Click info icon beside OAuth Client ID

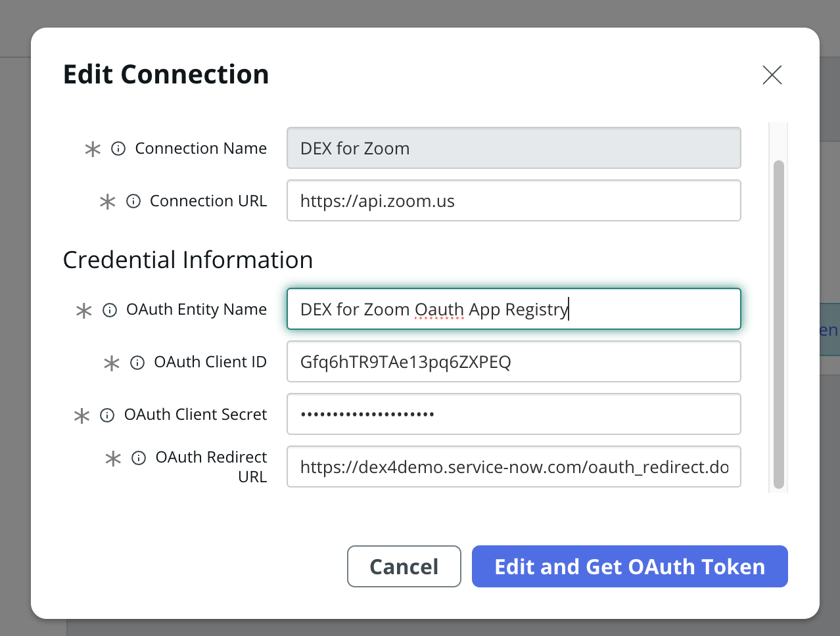137,363
